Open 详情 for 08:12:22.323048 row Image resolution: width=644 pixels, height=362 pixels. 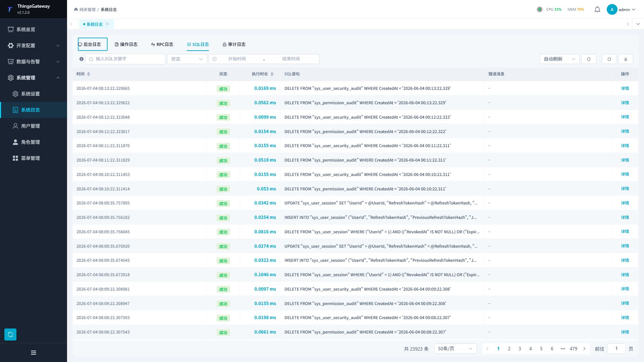[x=625, y=117]
